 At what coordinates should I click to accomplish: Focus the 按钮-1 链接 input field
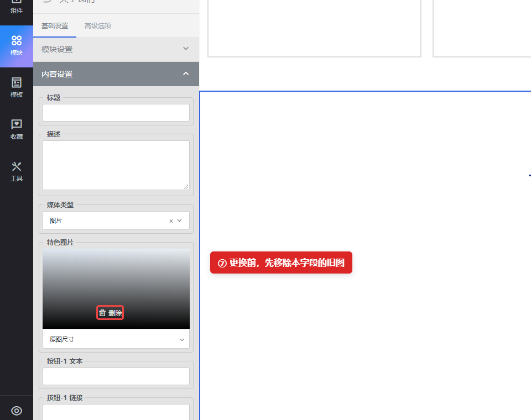pos(116,412)
